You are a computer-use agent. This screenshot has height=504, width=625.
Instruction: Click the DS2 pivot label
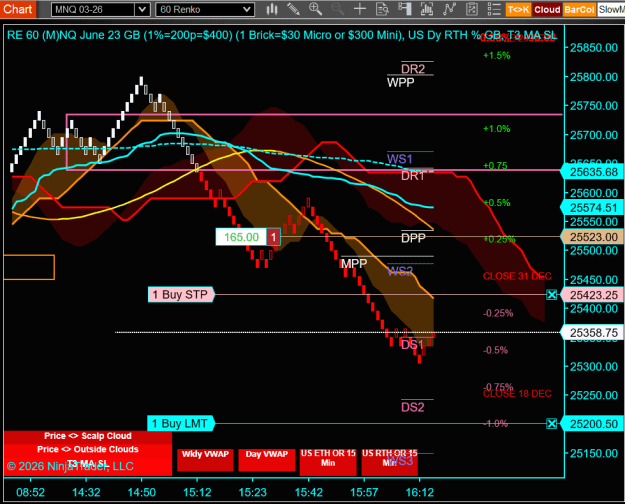pos(413,407)
